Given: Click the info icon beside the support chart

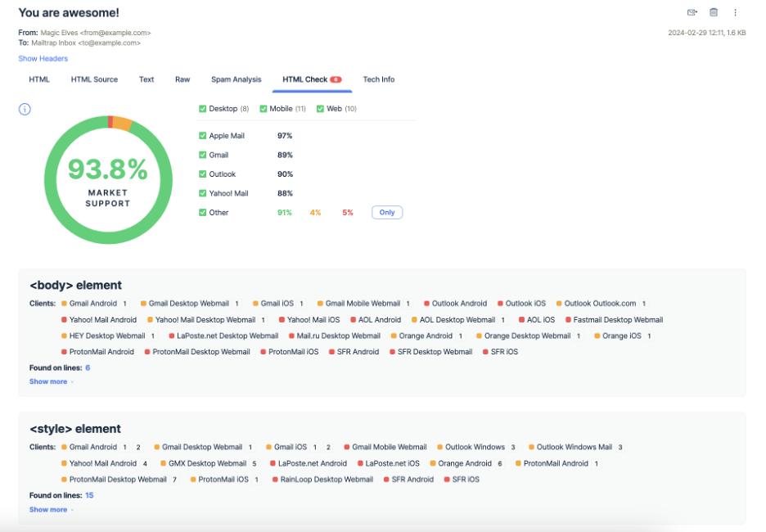Looking at the screenshot, I should pos(25,110).
